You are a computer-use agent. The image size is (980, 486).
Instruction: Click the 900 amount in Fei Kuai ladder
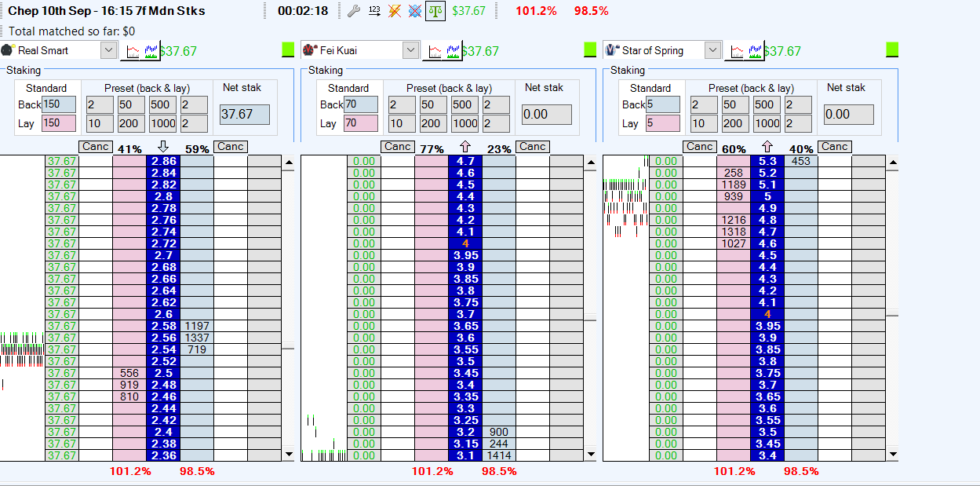(x=499, y=432)
